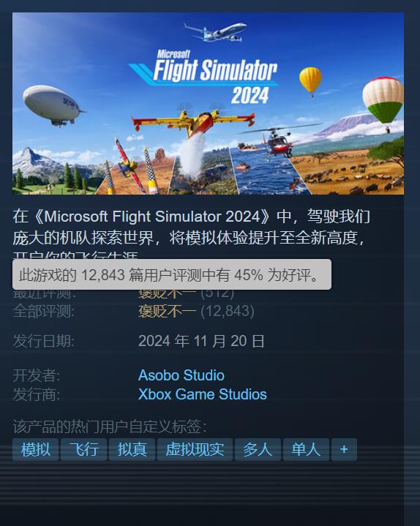420x526 pixels.
Task: Click the 开发者 label
Action: [x=37, y=375]
